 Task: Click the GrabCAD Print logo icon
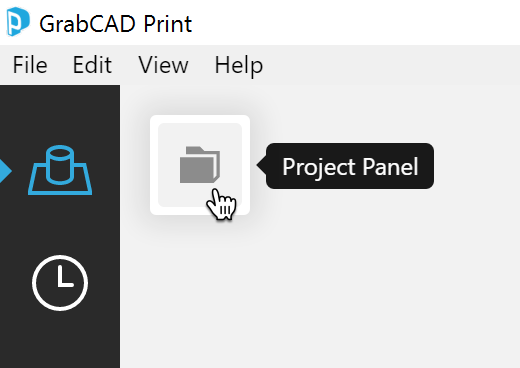pyautogui.click(x=18, y=22)
